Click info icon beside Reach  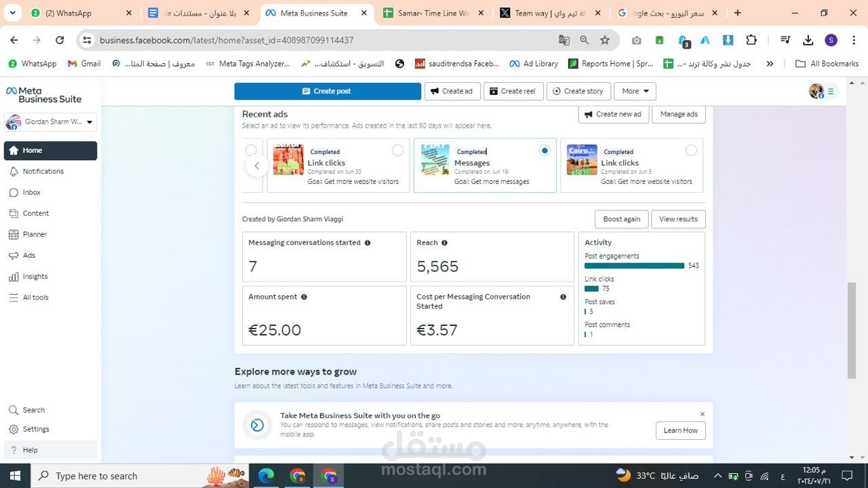pos(445,243)
